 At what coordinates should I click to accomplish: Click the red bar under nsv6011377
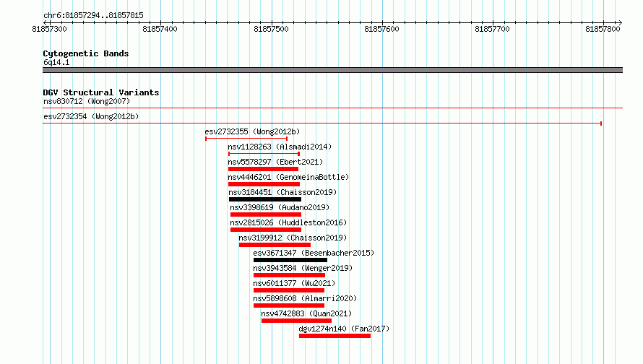tap(289, 290)
